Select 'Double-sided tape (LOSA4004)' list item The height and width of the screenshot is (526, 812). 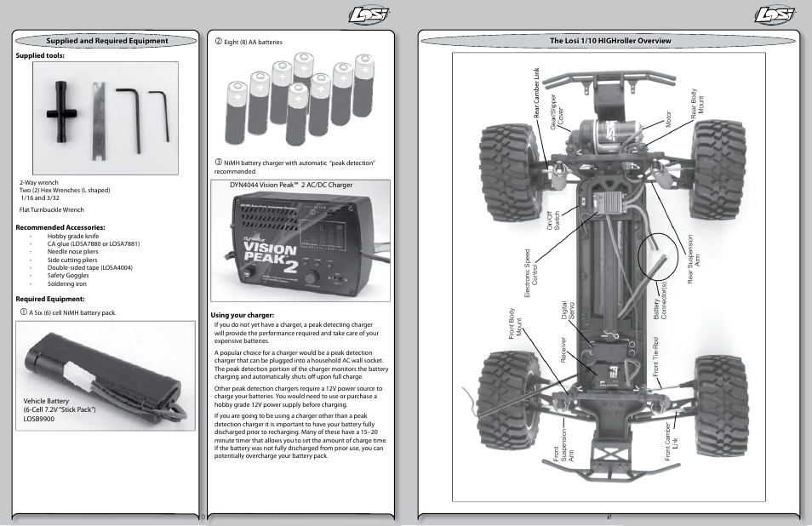coord(89,267)
